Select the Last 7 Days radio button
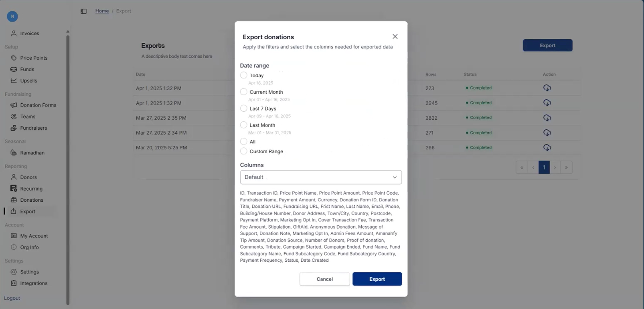Image resolution: width=644 pixels, height=309 pixels. point(243,108)
